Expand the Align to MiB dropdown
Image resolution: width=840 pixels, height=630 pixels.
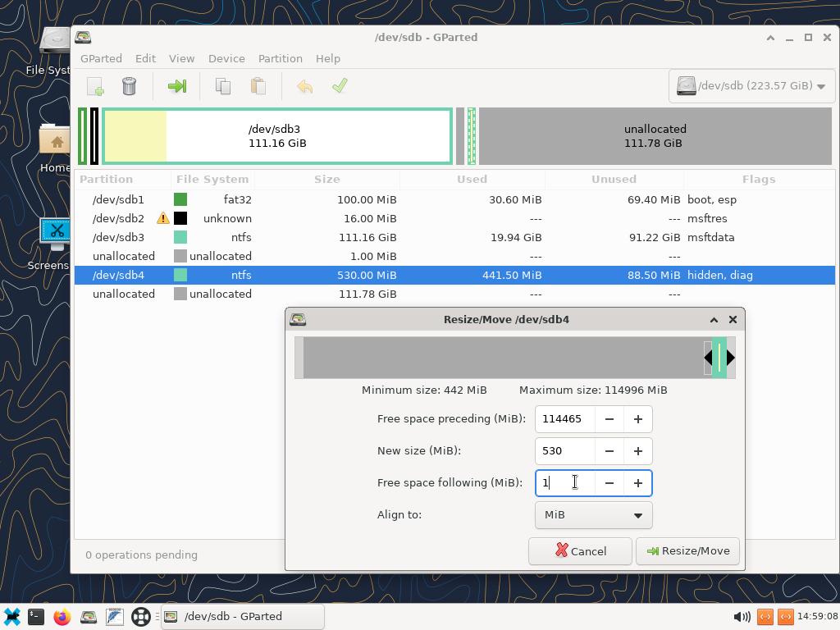593,515
